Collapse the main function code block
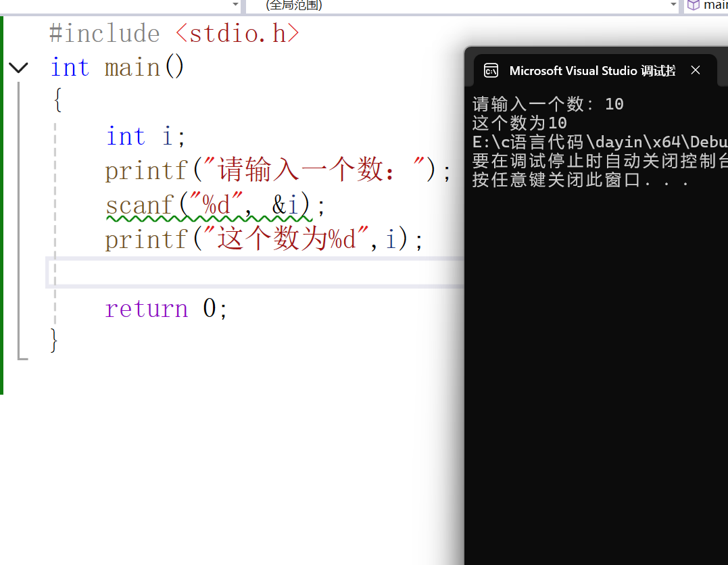This screenshot has width=728, height=565. 18,68
